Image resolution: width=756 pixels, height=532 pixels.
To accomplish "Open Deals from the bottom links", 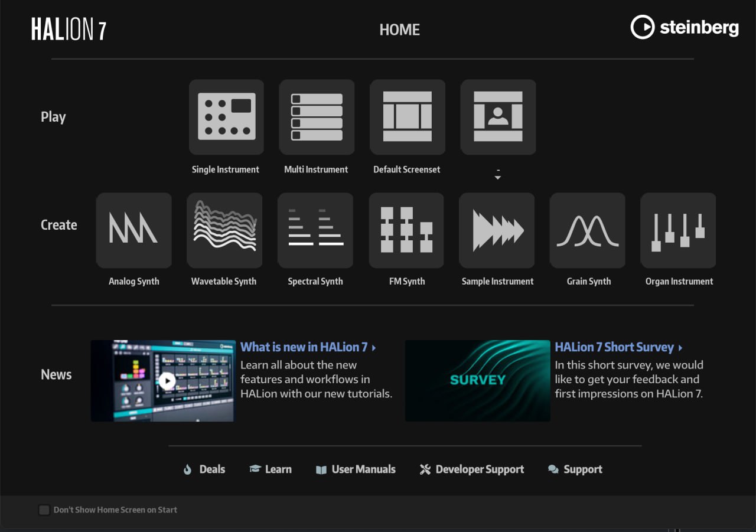I will point(204,469).
